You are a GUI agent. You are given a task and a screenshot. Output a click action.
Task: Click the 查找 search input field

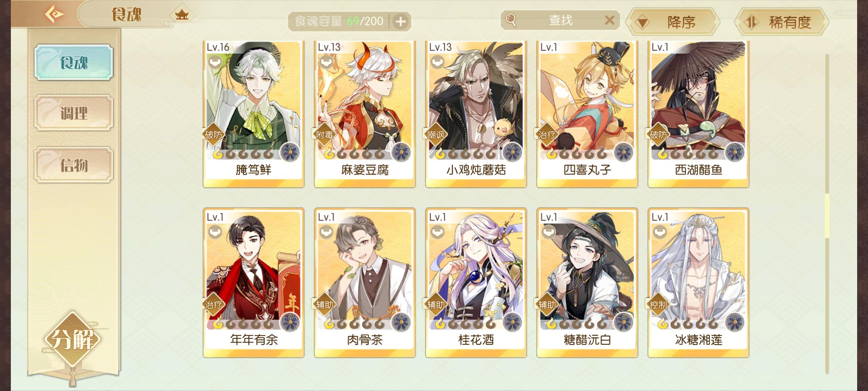pos(561,20)
